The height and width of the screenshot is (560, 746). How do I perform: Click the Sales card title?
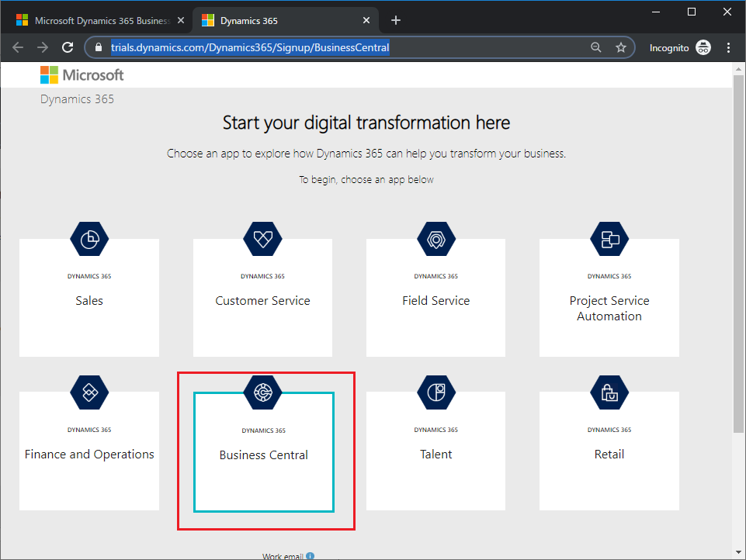pos(89,300)
